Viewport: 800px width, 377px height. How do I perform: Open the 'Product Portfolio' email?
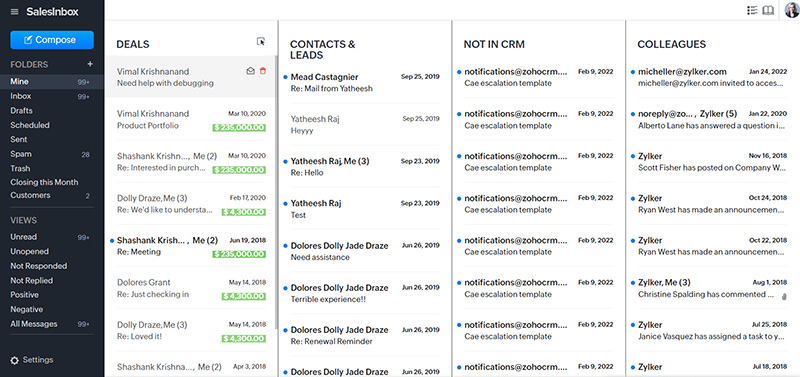pyautogui.click(x=190, y=119)
